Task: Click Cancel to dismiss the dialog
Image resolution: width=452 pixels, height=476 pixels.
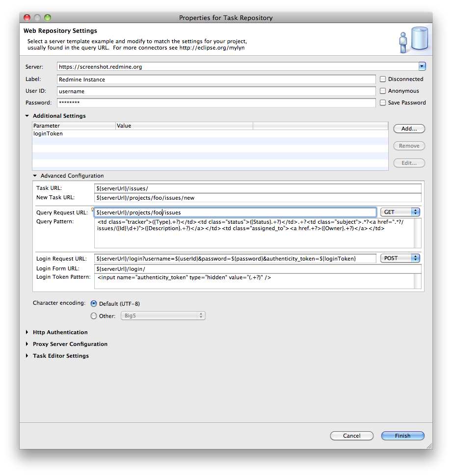Action: 351,436
